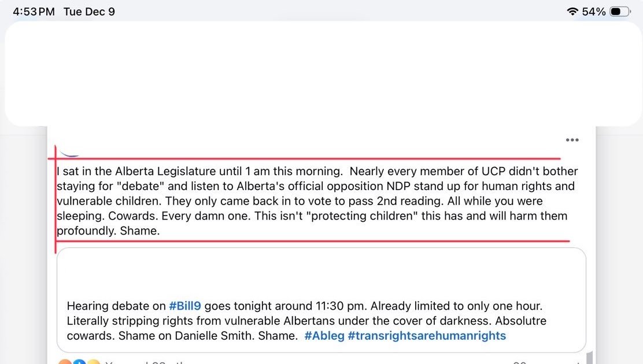
Task: Open the comments count at bottom right
Action: 520,362
